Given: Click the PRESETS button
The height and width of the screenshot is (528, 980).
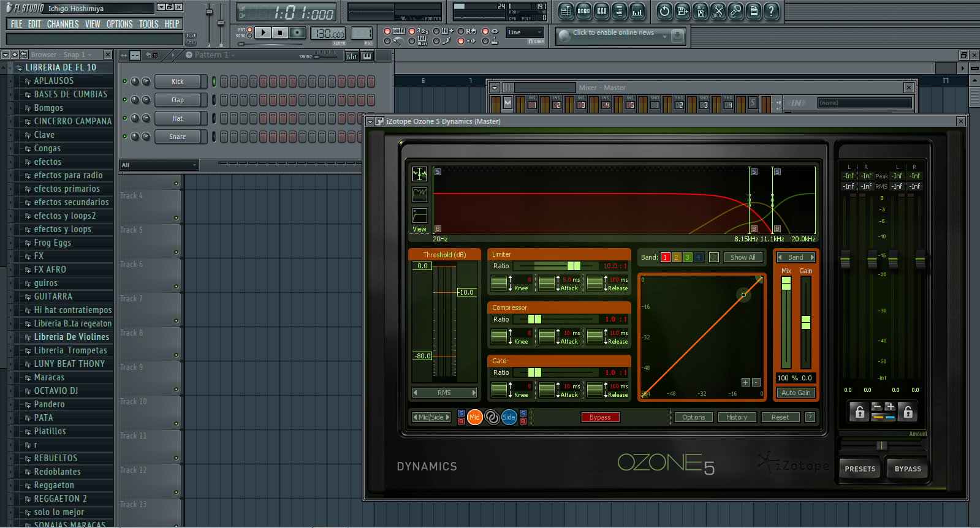Looking at the screenshot, I should [860, 469].
